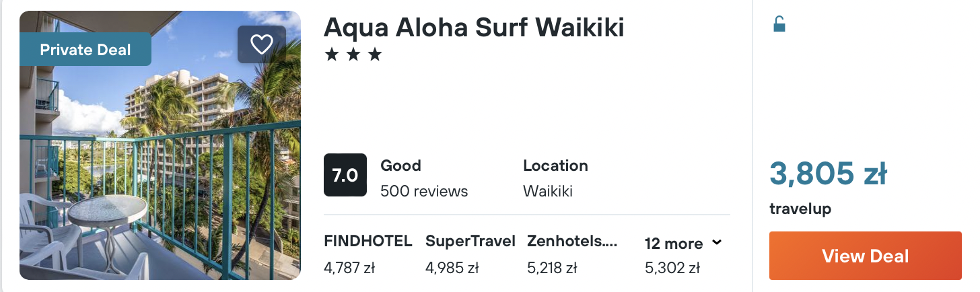
Task: Click the 7.0 review score badge
Action: pyautogui.click(x=345, y=175)
